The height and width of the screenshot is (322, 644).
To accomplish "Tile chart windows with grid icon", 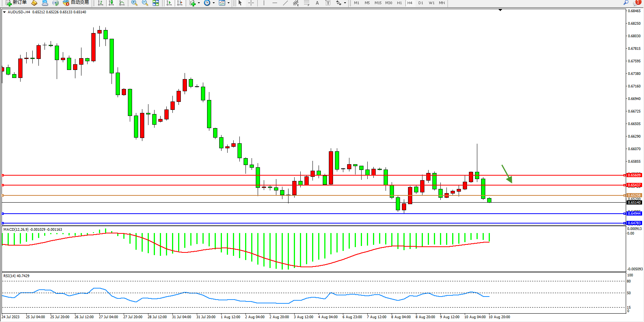I will click(x=156, y=3).
